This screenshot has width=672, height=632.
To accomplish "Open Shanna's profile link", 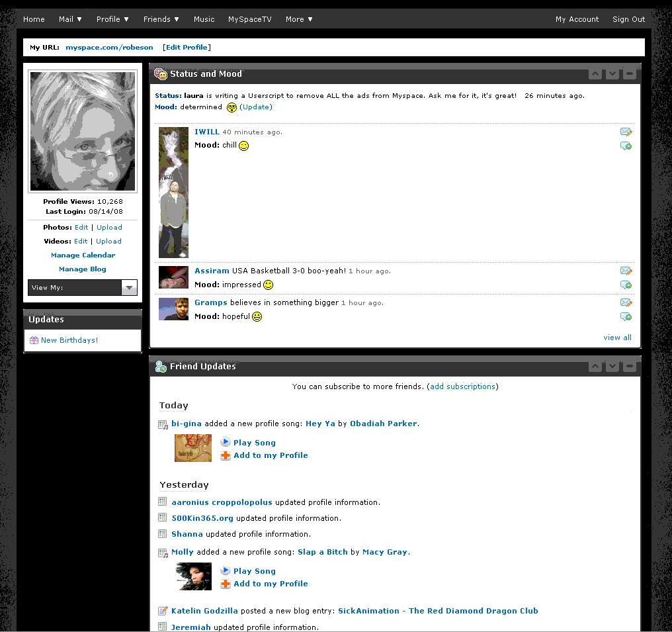I will pyautogui.click(x=187, y=534).
